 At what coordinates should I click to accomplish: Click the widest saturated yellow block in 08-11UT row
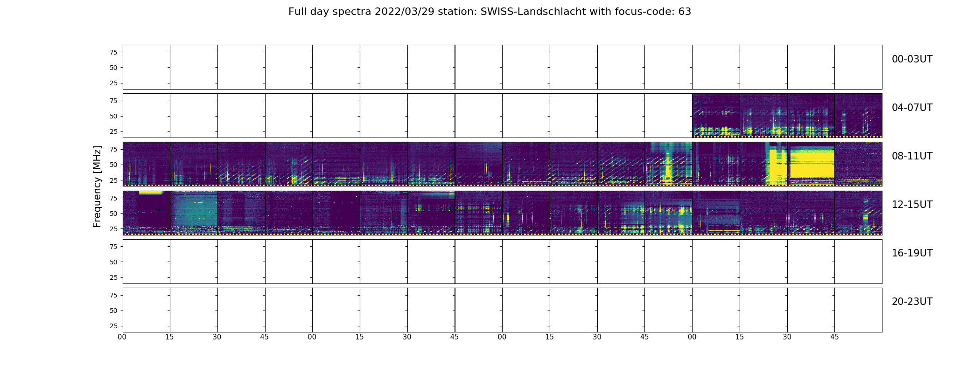[x=812, y=163]
